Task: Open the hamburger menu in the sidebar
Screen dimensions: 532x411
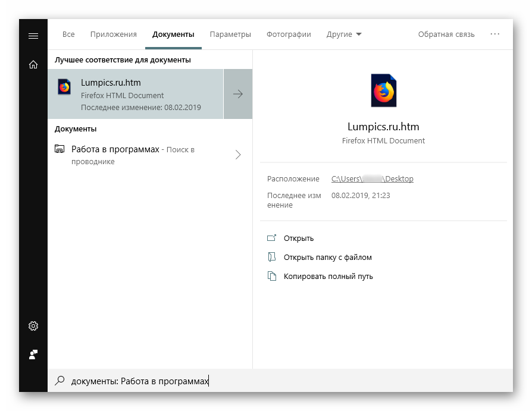Action: point(33,36)
